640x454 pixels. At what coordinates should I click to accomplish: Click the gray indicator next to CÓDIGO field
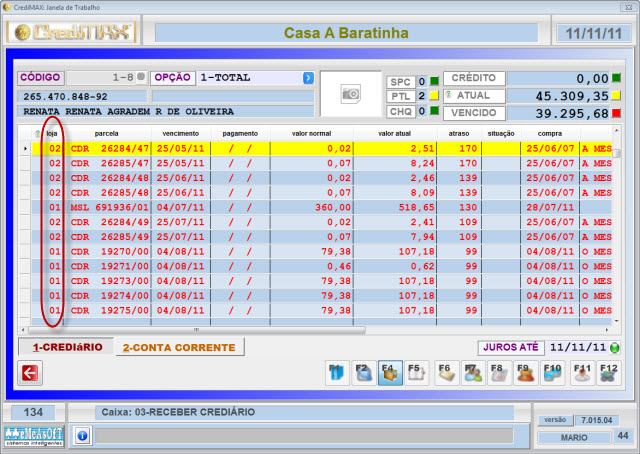pos(140,78)
